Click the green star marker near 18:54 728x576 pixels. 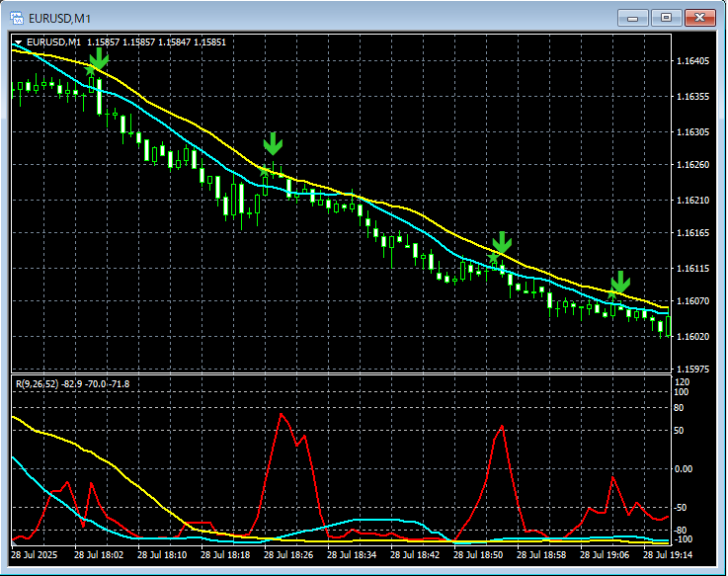click(x=493, y=257)
